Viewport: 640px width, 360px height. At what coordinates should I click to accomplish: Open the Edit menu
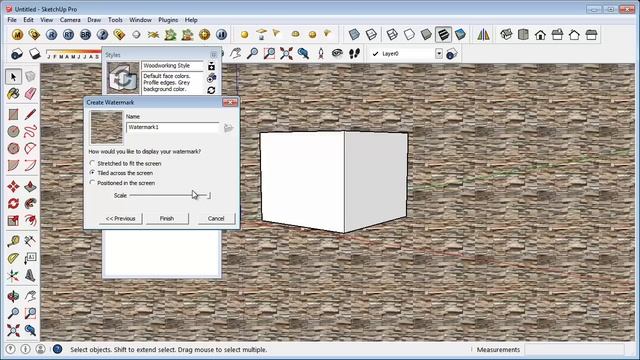[28, 20]
